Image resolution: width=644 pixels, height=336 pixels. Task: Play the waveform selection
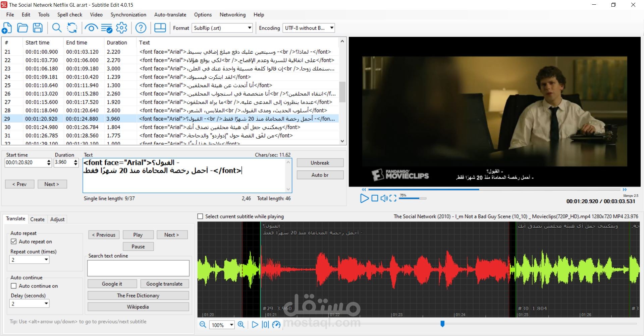pyautogui.click(x=255, y=325)
